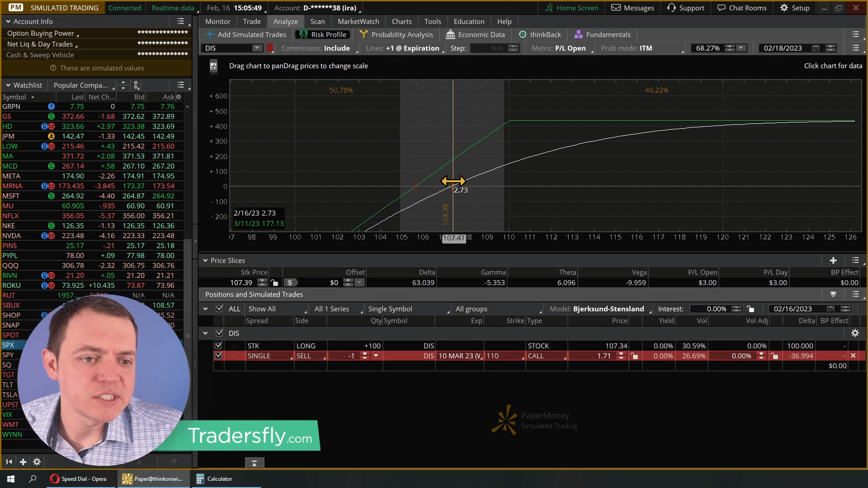Click the chart settings icon at chart top-left

point(213,66)
